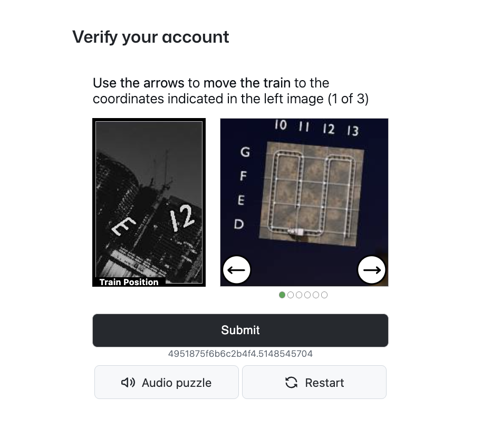The height and width of the screenshot is (448, 501).
Task: Click column label 13 on the grid
Action: point(352,131)
